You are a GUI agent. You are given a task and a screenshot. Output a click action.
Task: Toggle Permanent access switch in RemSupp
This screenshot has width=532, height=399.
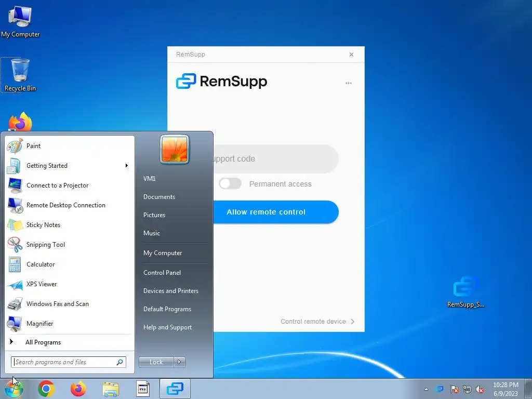click(x=230, y=183)
